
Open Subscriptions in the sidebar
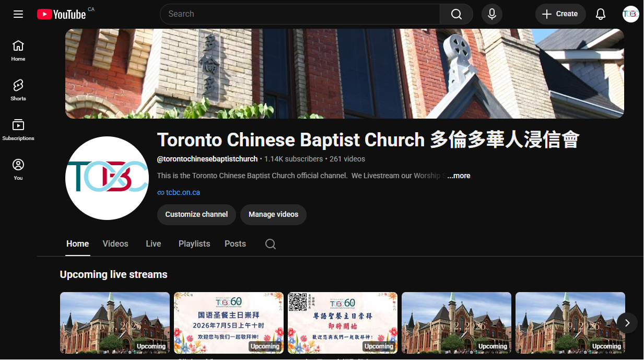(18, 130)
